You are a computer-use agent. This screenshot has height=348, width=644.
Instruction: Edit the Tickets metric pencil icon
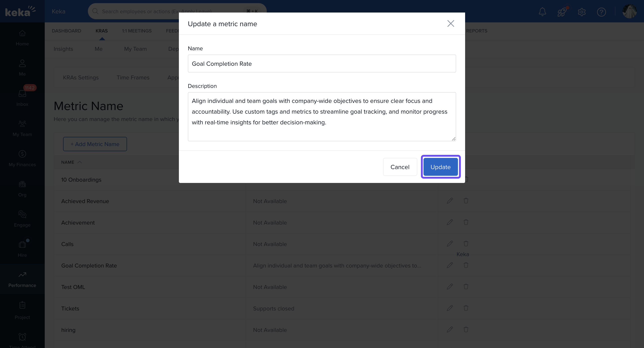click(450, 308)
